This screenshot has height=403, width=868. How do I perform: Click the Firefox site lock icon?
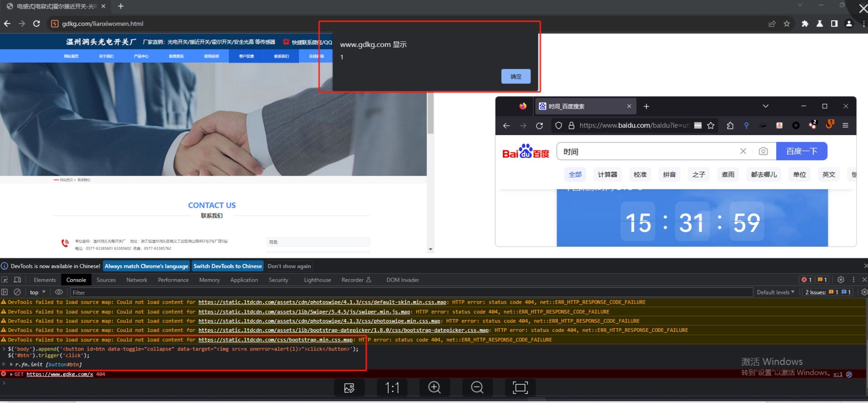pos(571,125)
